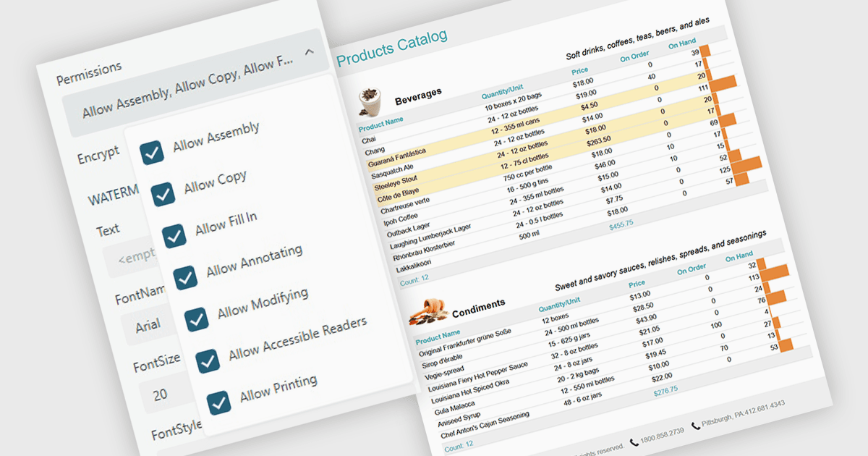The width and height of the screenshot is (868, 456).
Task: Click the Condiments On Order column header
Action: 692,270
